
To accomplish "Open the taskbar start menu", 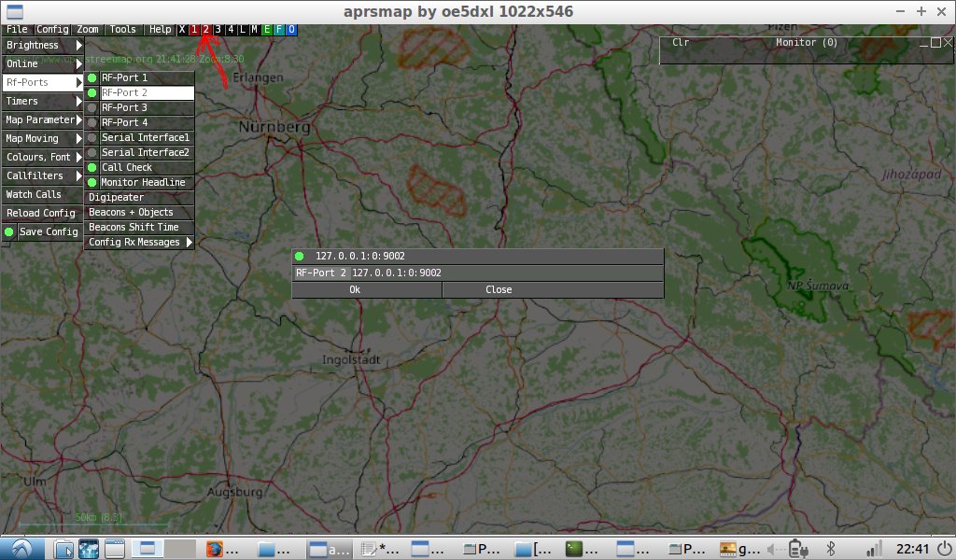I will pos(22,549).
